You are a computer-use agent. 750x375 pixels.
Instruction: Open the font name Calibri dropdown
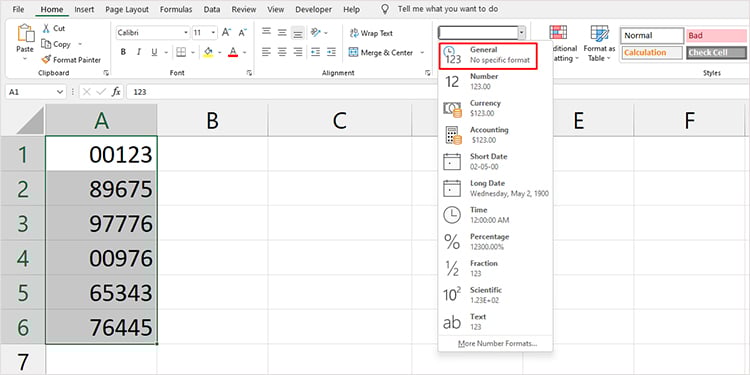(186, 33)
